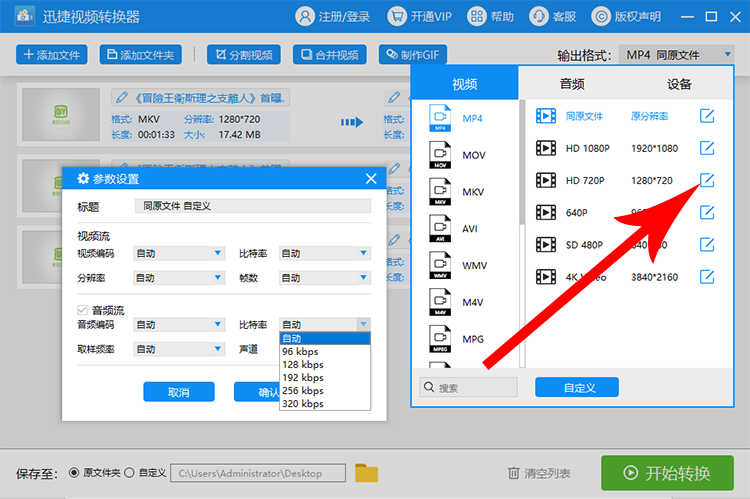Viewport: 750px width, 499px height.
Task: Select 128 kbps in the bitrate list
Action: click(325, 365)
